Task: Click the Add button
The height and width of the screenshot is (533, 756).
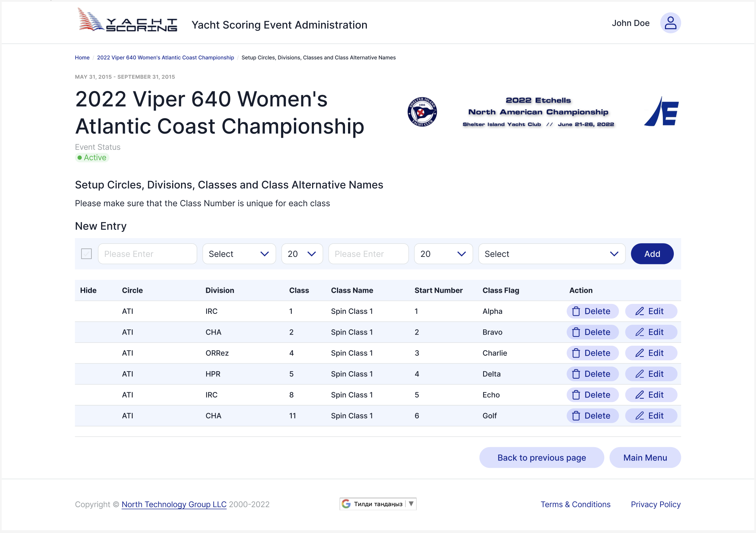Action: point(652,254)
